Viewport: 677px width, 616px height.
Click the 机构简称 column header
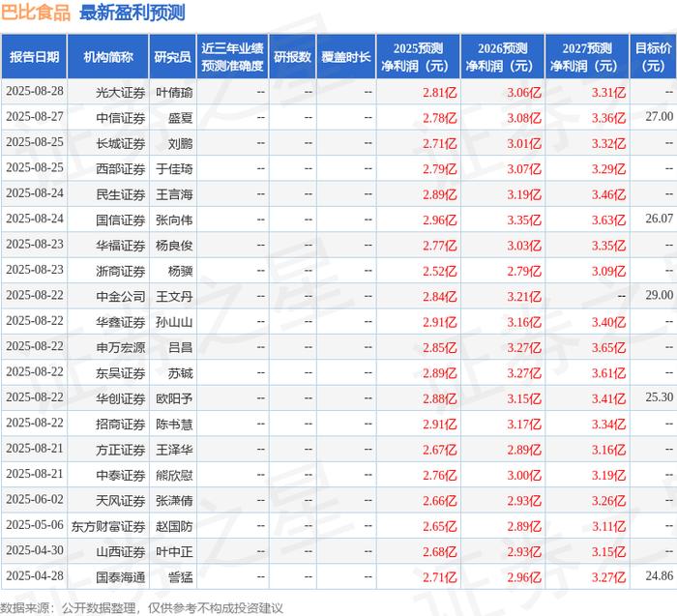click(108, 56)
